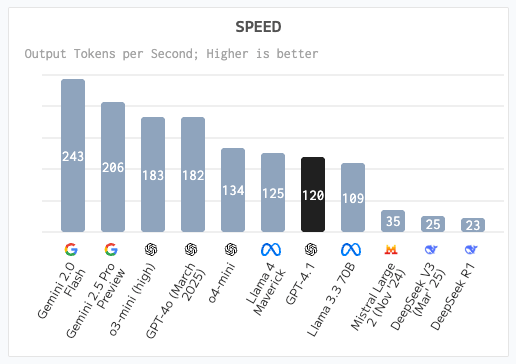Click the SPEED chart title
This screenshot has width=516, height=364.
coord(258,27)
